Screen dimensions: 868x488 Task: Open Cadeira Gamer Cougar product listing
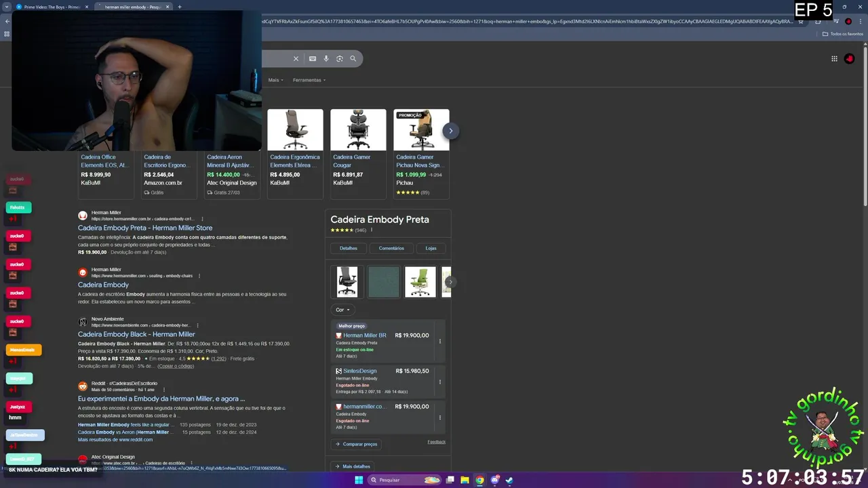[352, 161]
